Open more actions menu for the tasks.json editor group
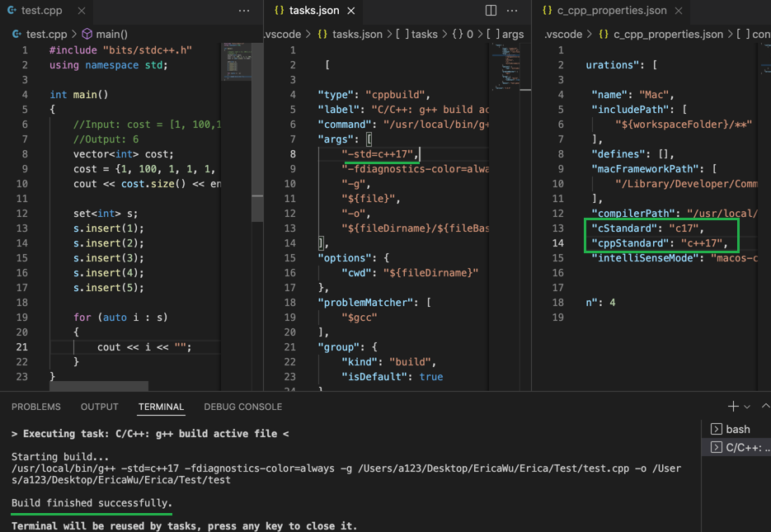Image resolution: width=771 pixels, height=532 pixels. click(511, 10)
